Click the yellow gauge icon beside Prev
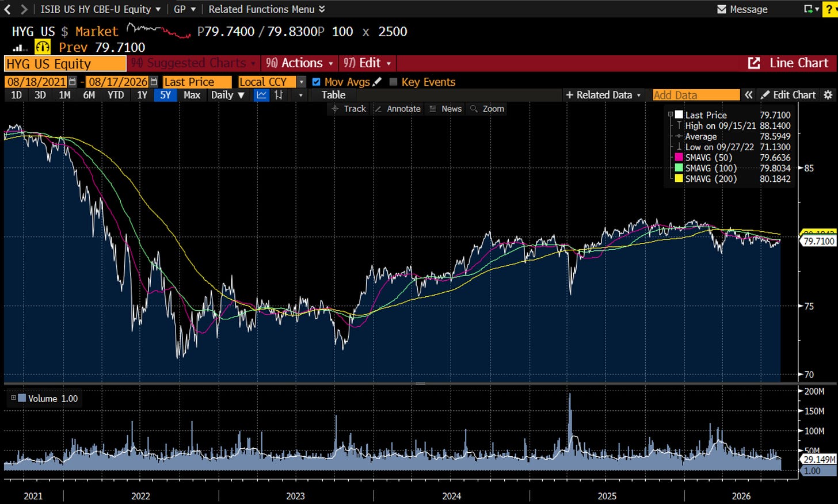 click(43, 47)
